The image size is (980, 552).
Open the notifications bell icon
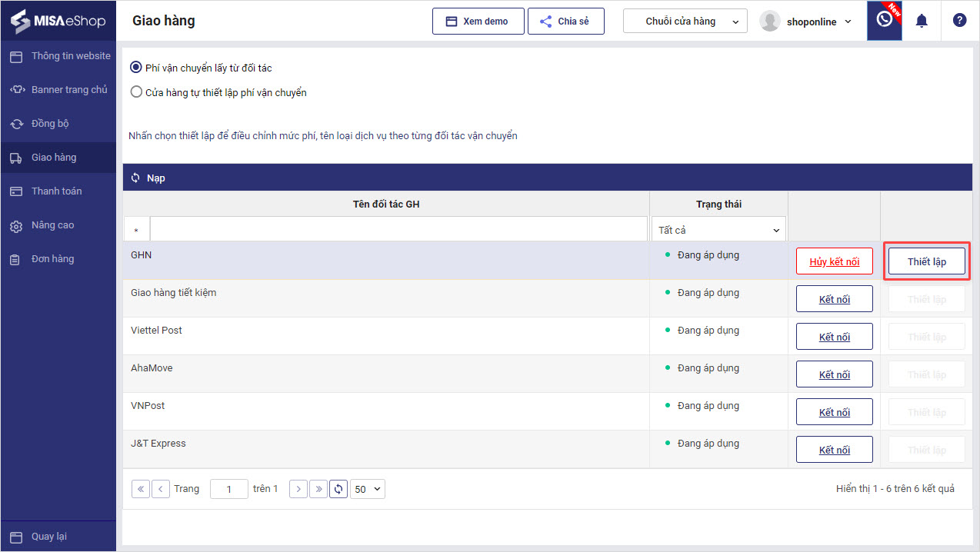[x=922, y=21]
